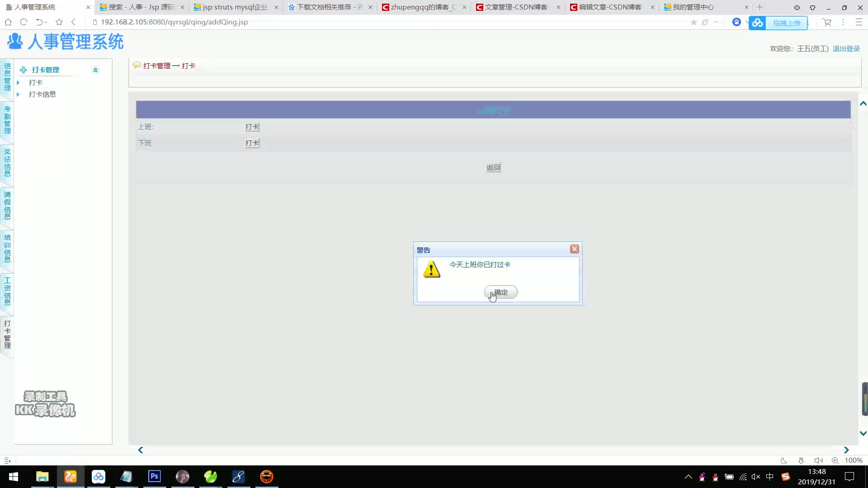Image resolution: width=868 pixels, height=488 pixels.
Task: Click the blue paw extension icon
Action: pyautogui.click(x=736, y=22)
